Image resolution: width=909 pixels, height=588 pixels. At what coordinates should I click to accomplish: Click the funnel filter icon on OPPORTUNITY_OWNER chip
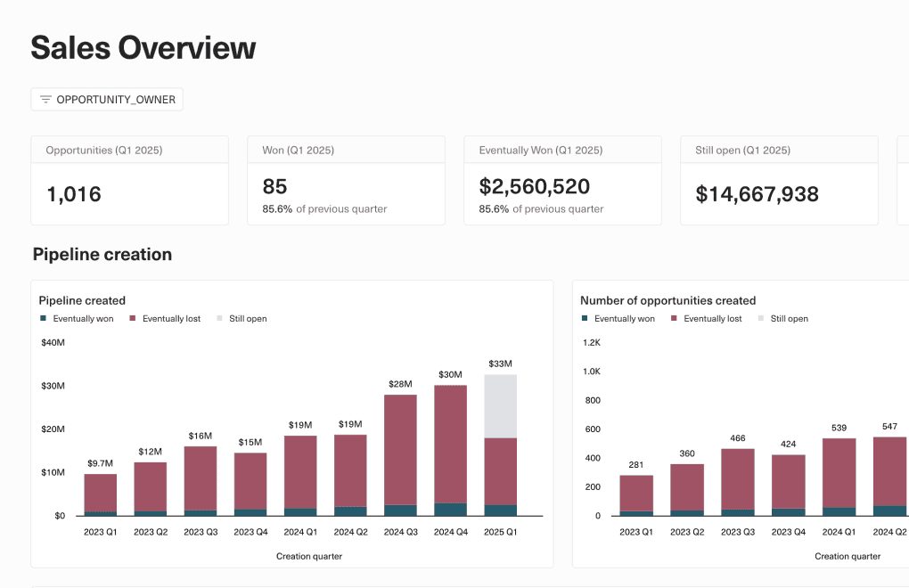45,99
